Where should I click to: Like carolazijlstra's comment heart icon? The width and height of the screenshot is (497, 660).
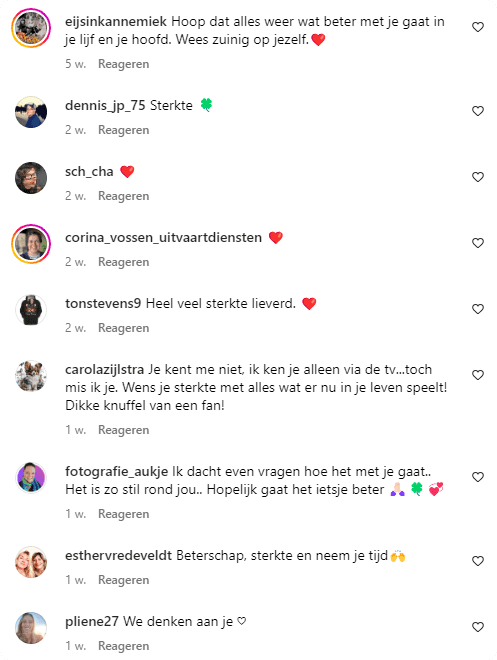478,375
